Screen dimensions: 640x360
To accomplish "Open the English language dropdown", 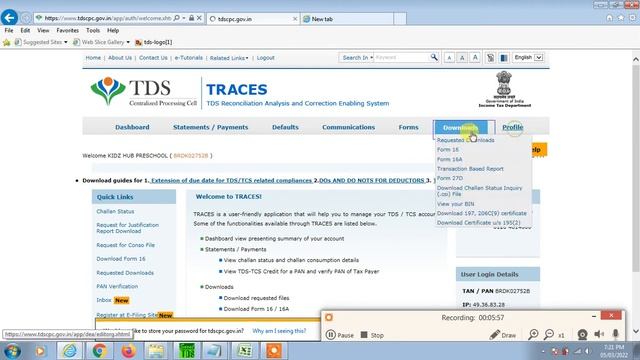I will 528,58.
